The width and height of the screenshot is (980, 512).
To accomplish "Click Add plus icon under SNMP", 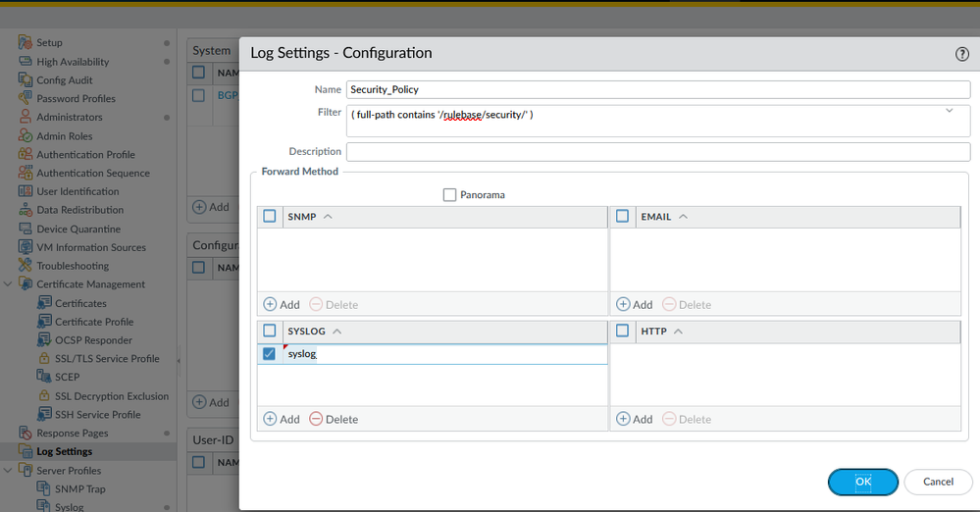I will (x=270, y=305).
